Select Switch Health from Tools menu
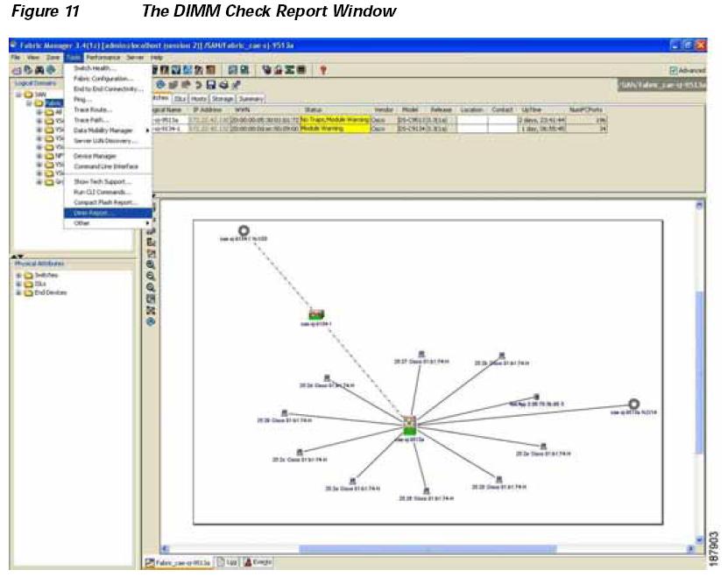The height and width of the screenshot is (577, 728). tap(108, 68)
